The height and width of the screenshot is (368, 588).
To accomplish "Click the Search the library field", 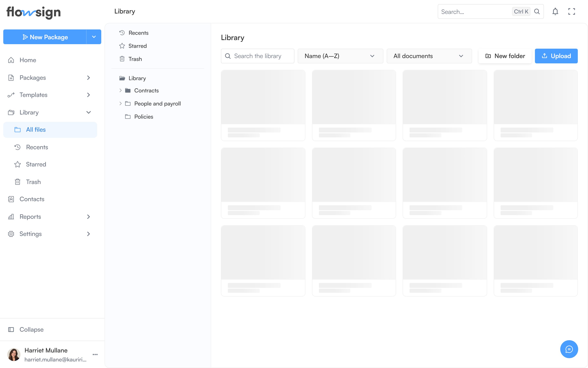I will [x=257, y=56].
